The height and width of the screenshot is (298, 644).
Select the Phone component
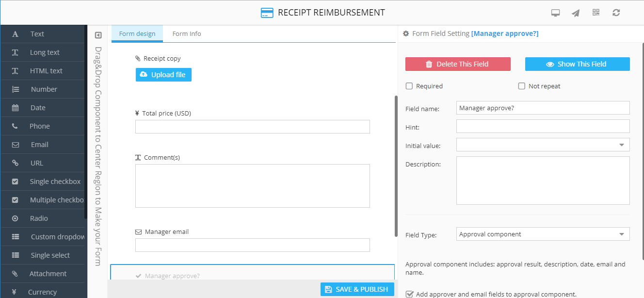43,126
